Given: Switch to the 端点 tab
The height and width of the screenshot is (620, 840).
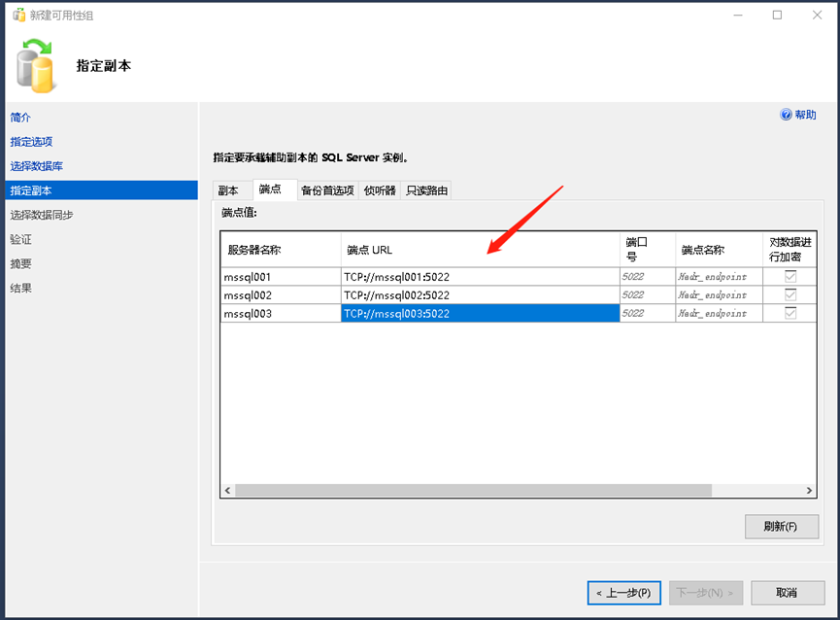Looking at the screenshot, I should click(275, 189).
